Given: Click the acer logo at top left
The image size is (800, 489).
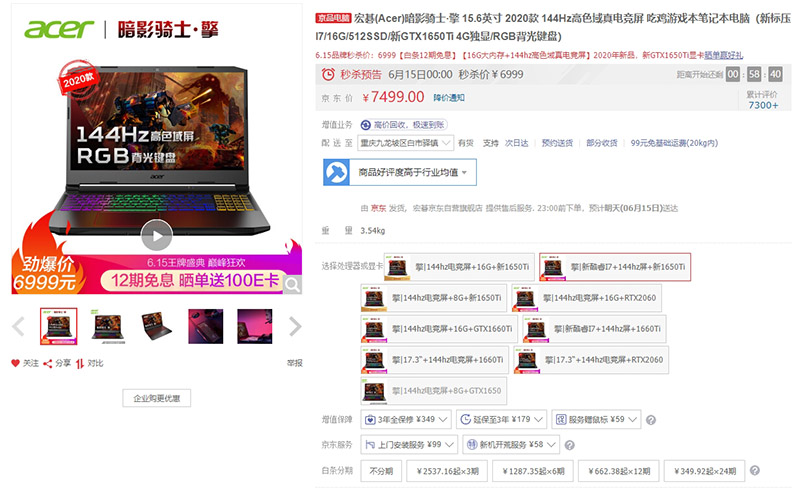Looking at the screenshot, I should point(59,29).
